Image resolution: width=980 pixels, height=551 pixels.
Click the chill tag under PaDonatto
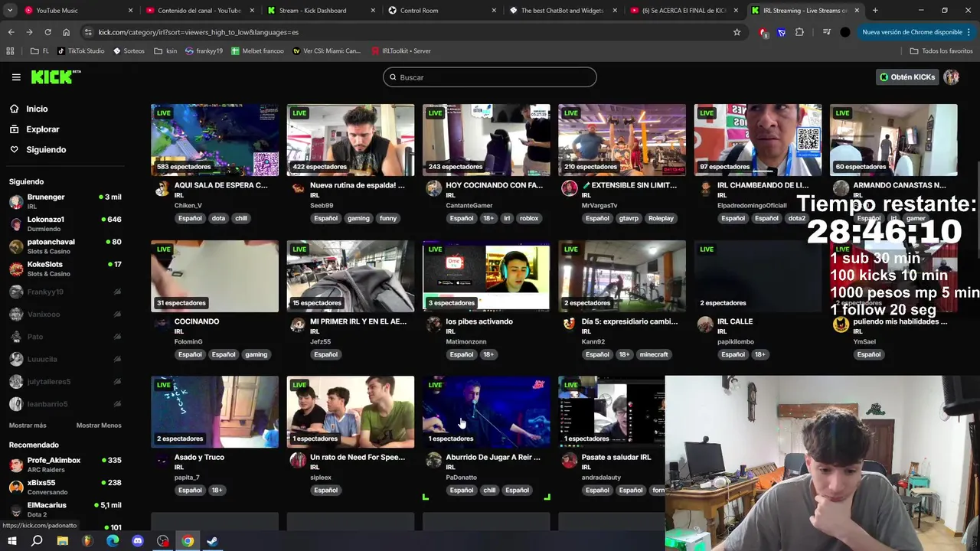tap(489, 491)
